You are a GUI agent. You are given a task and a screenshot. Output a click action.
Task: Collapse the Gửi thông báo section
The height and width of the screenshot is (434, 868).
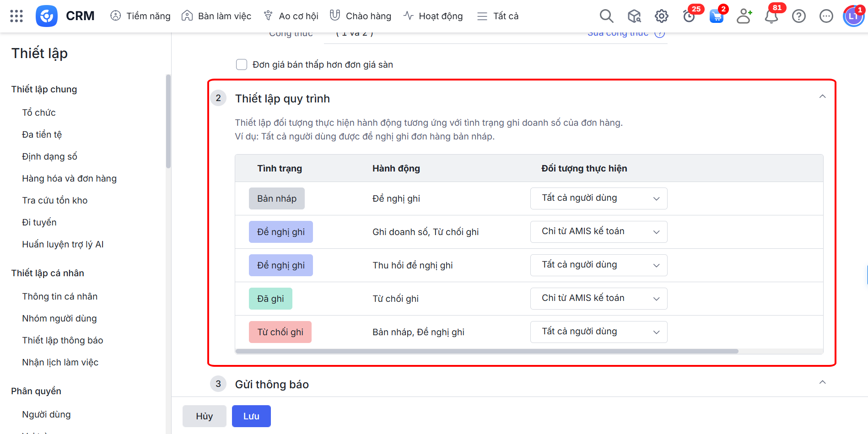pyautogui.click(x=822, y=382)
